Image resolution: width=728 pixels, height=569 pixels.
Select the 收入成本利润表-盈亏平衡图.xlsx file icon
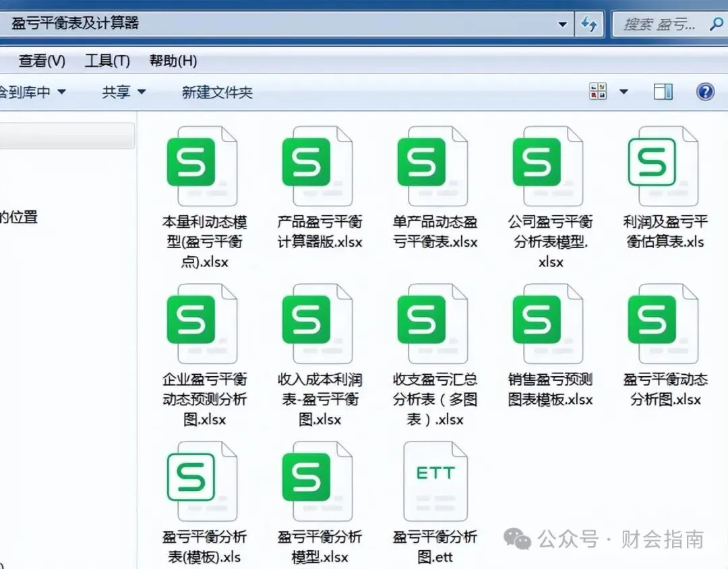[317, 324]
